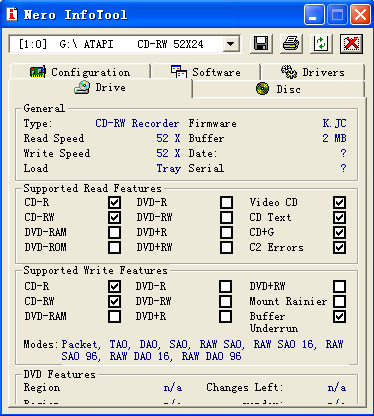Click the refresh green arrows icon

pos(321,44)
